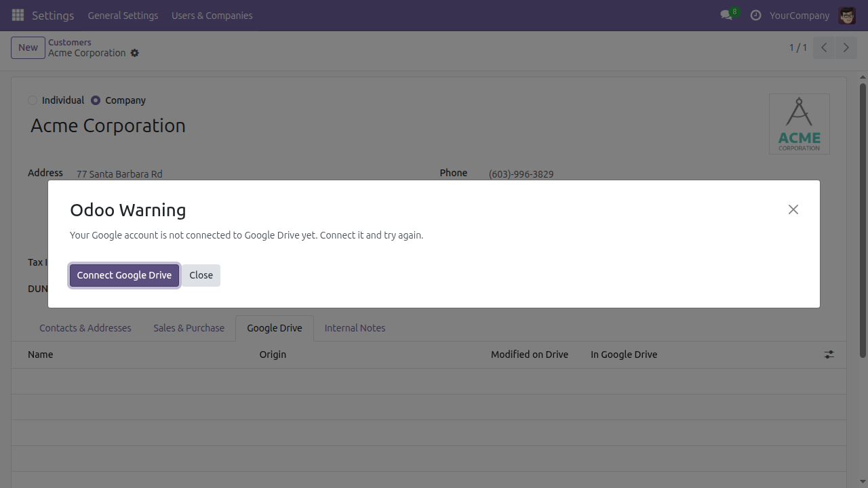Click the Odoo Warning dialog title

[x=128, y=210]
